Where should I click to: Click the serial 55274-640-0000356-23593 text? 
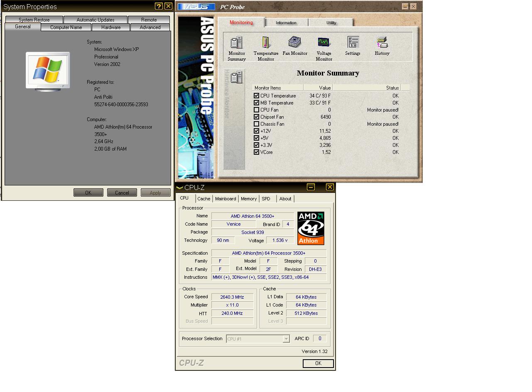(121, 105)
